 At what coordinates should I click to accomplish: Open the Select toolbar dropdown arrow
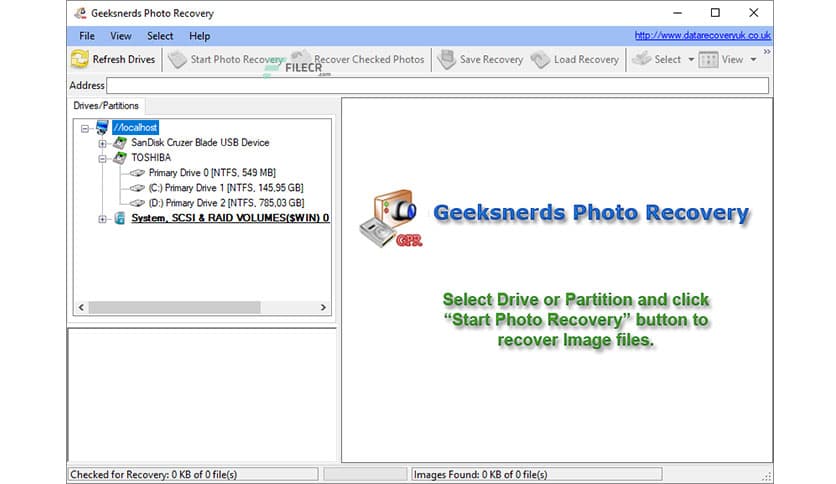click(691, 59)
